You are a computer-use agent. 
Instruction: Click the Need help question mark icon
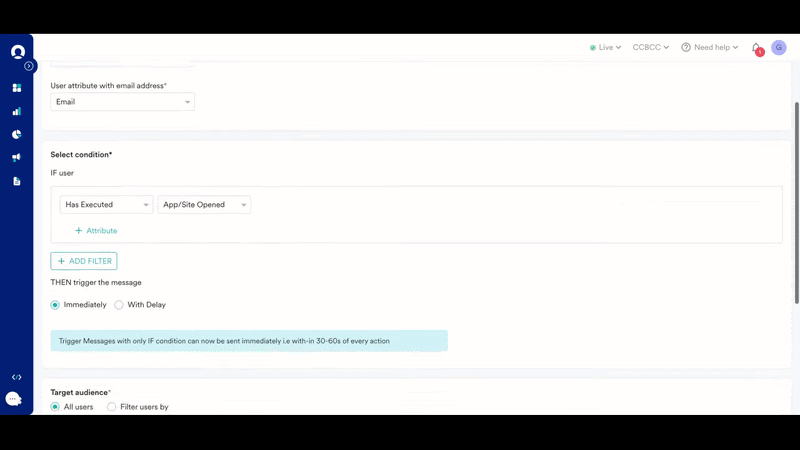[686, 47]
